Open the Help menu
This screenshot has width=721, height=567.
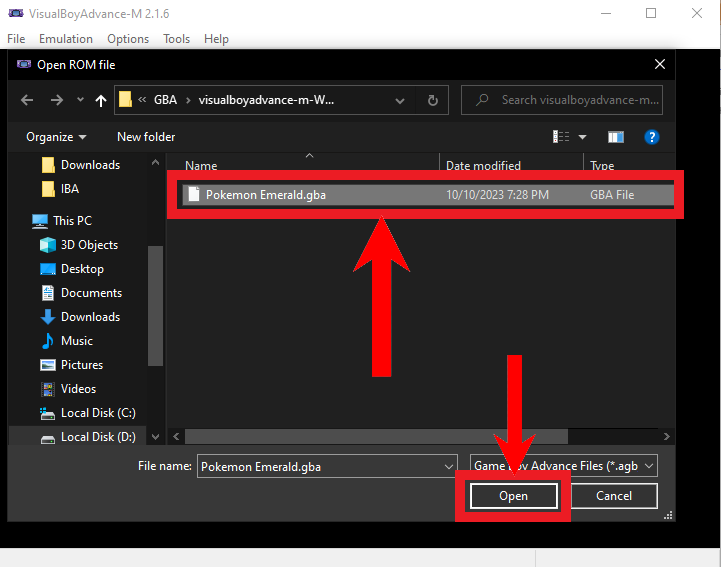(x=216, y=39)
